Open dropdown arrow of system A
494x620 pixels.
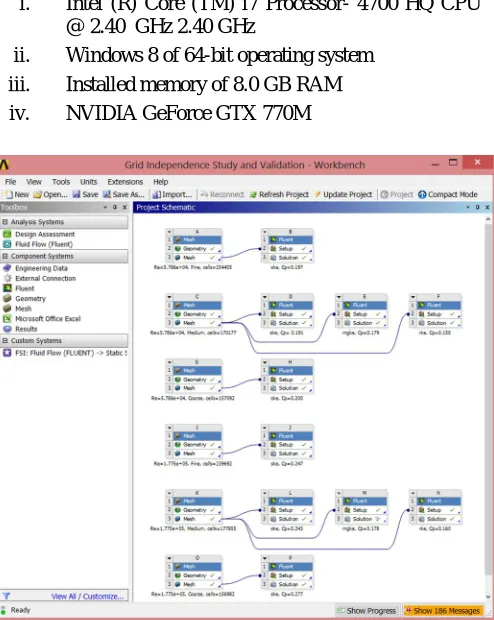pyautogui.click(x=169, y=232)
